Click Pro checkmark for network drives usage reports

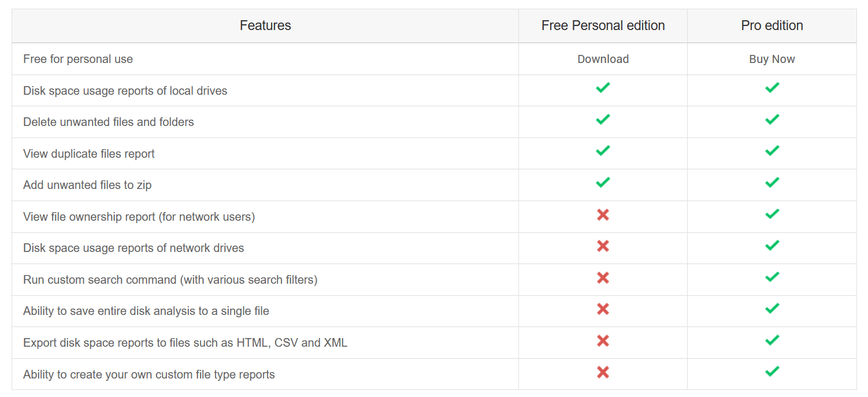(x=771, y=246)
